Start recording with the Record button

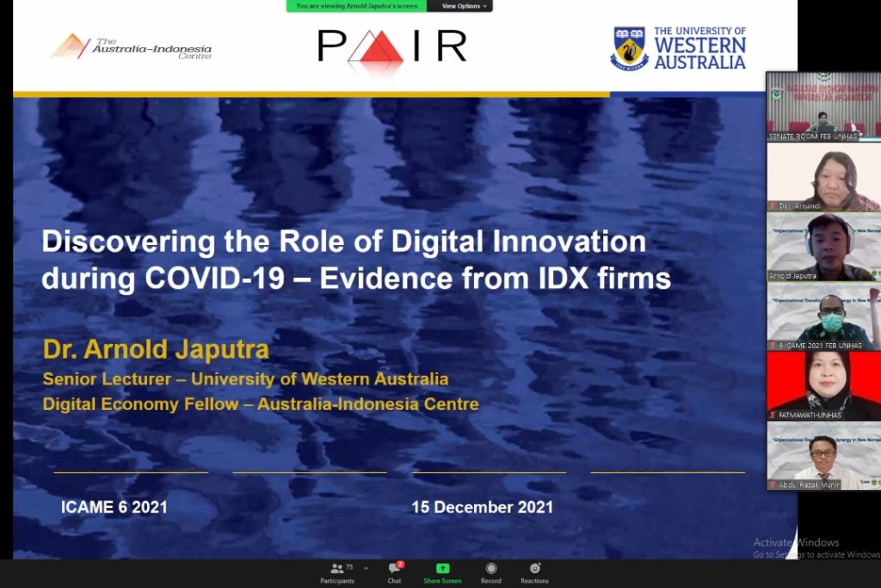click(x=490, y=573)
